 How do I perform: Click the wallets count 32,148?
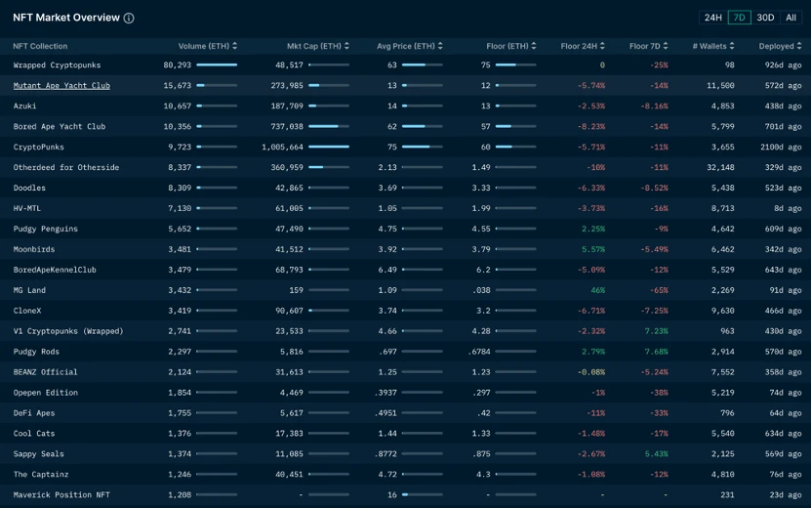pos(720,167)
